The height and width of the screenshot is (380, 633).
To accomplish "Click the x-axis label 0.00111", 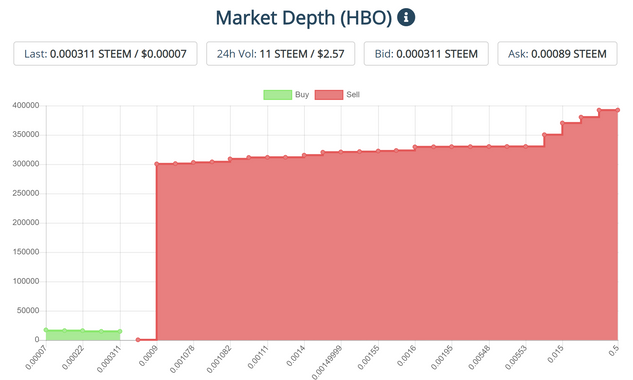I will [257, 356].
